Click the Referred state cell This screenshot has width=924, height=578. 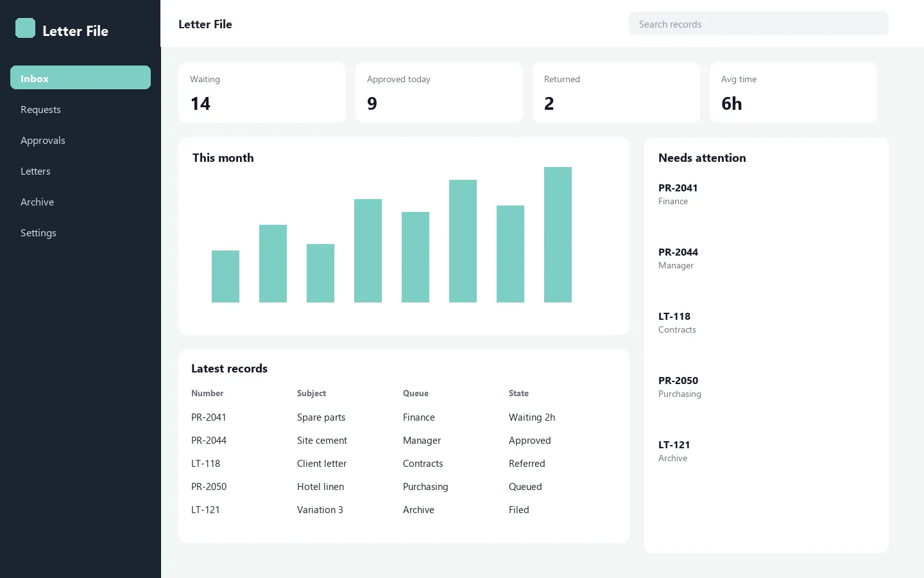527,463
